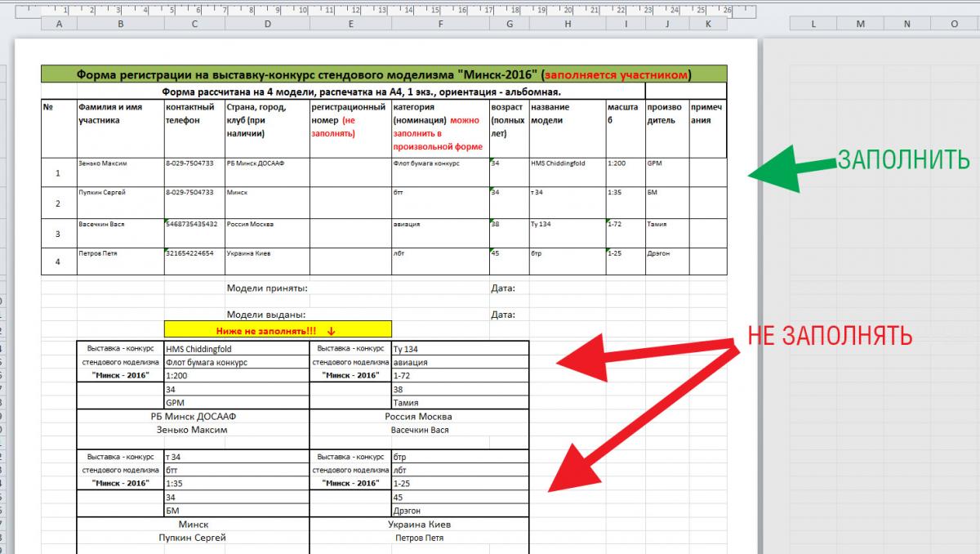Viewport: 980px width, 554px height.
Task: Click the green form title cell
Action: click(383, 74)
